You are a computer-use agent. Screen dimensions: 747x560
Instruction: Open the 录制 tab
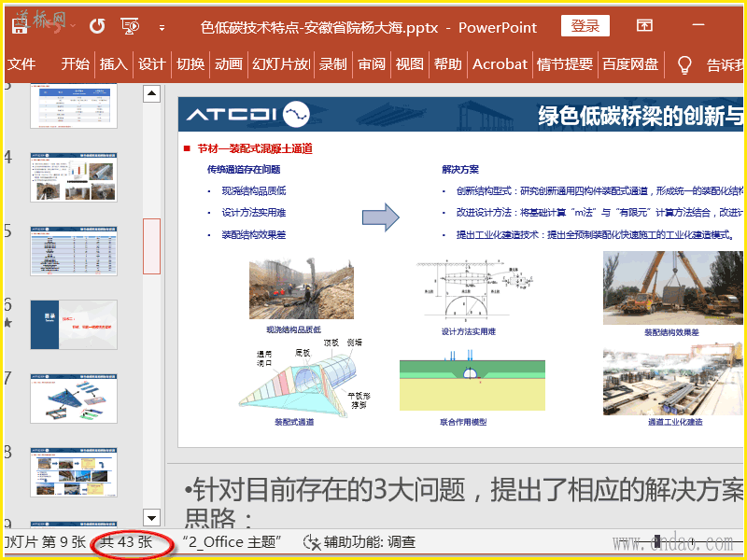pos(333,64)
